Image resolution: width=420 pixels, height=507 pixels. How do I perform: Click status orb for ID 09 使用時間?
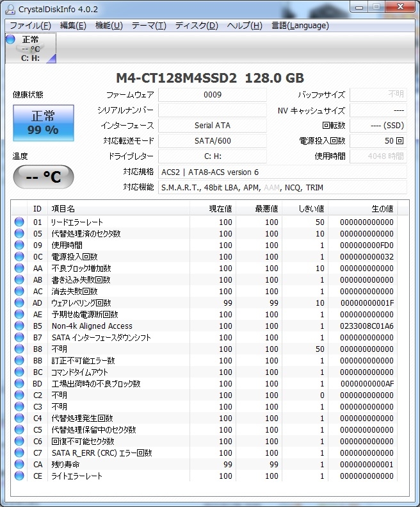pyautogui.click(x=19, y=245)
